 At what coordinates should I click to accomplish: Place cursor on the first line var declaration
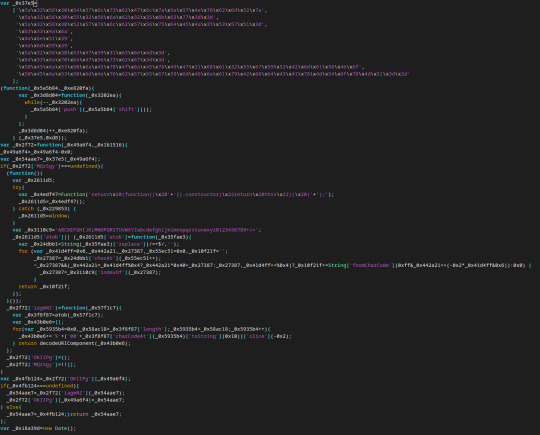coord(18,3)
